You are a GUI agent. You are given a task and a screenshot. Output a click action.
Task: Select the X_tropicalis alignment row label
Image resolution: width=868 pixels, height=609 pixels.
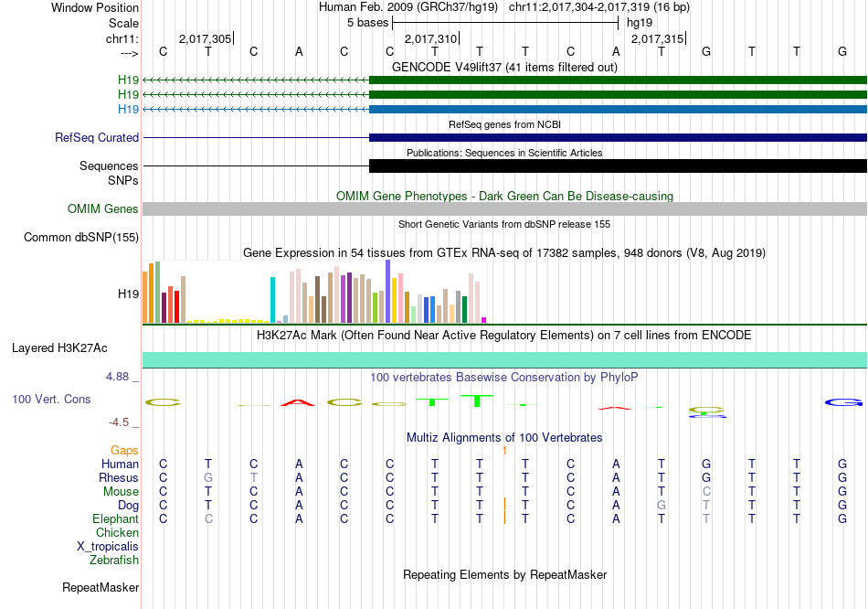[x=108, y=547]
